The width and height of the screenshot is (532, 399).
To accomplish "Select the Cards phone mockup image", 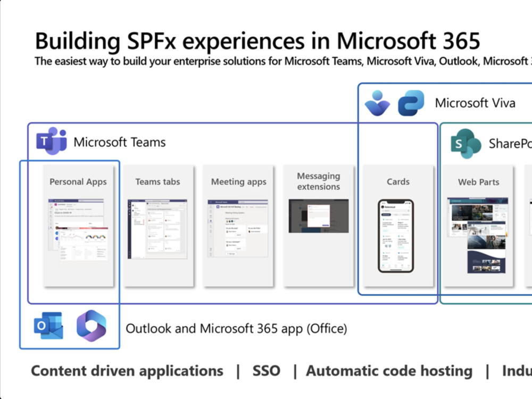I will pyautogui.click(x=396, y=236).
